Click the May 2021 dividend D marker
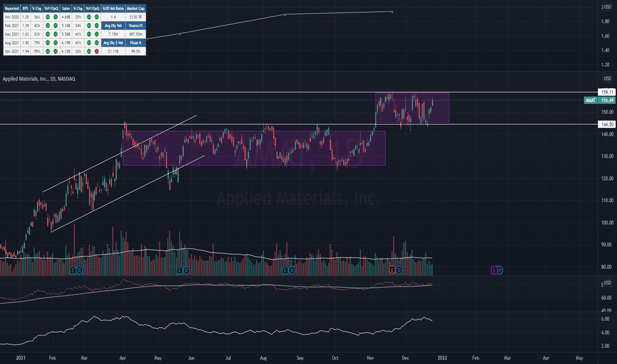The width and height of the screenshot is (617, 364). click(x=187, y=270)
